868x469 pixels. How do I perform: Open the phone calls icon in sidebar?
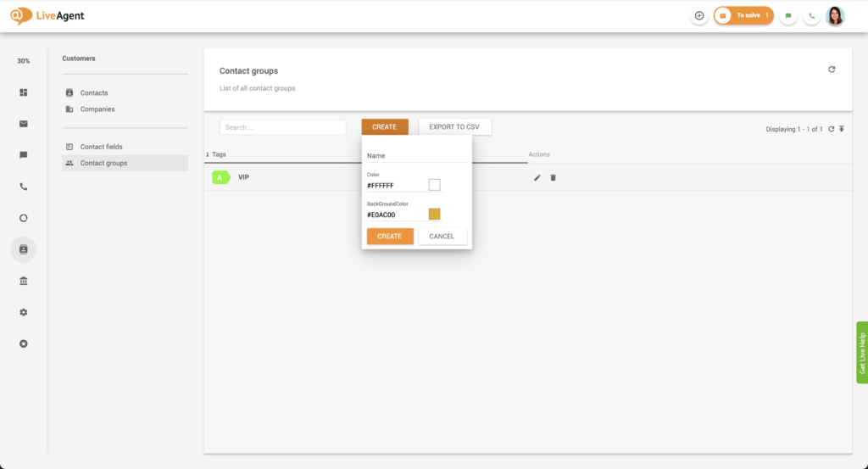(24, 187)
